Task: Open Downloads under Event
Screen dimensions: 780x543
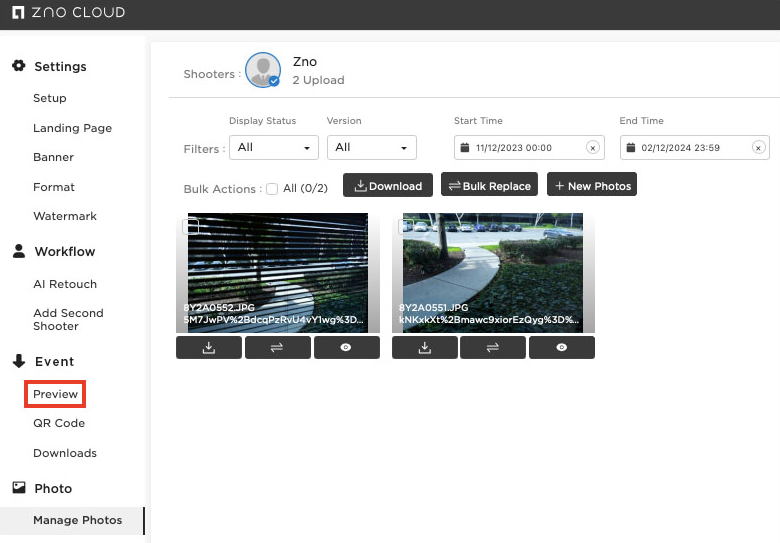Action: 65,453
